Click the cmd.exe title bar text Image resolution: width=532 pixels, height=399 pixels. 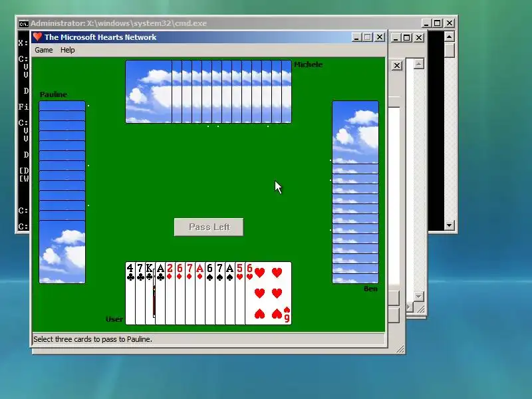tap(119, 23)
